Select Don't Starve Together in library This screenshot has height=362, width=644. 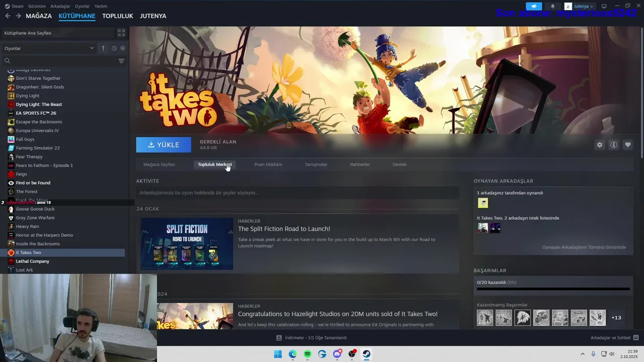pyautogui.click(x=38, y=78)
